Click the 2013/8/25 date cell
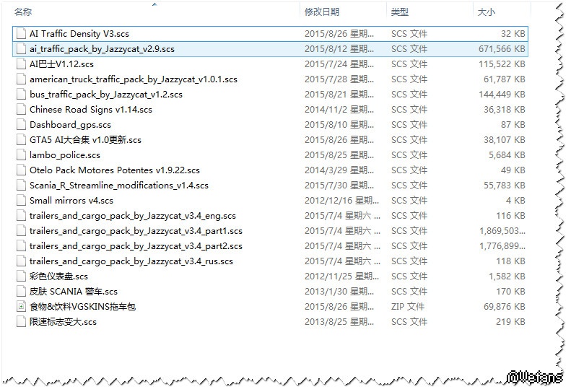571x392 pixels. pos(339,322)
